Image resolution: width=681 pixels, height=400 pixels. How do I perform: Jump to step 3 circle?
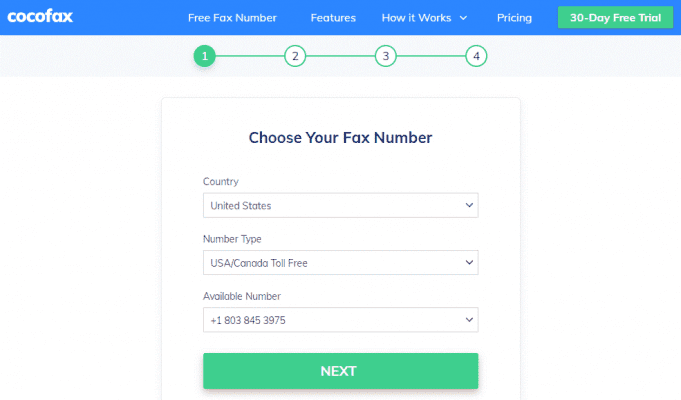(386, 56)
